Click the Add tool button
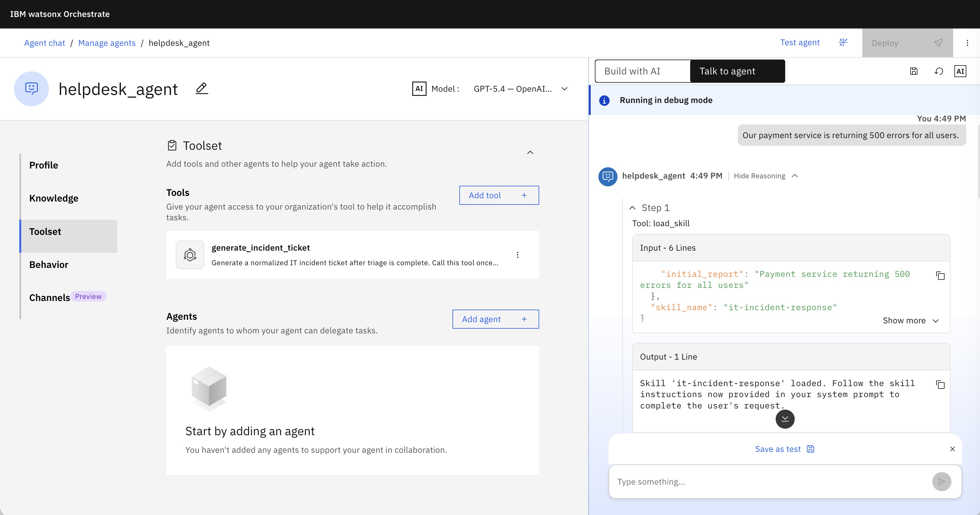980x515 pixels. 499,195
